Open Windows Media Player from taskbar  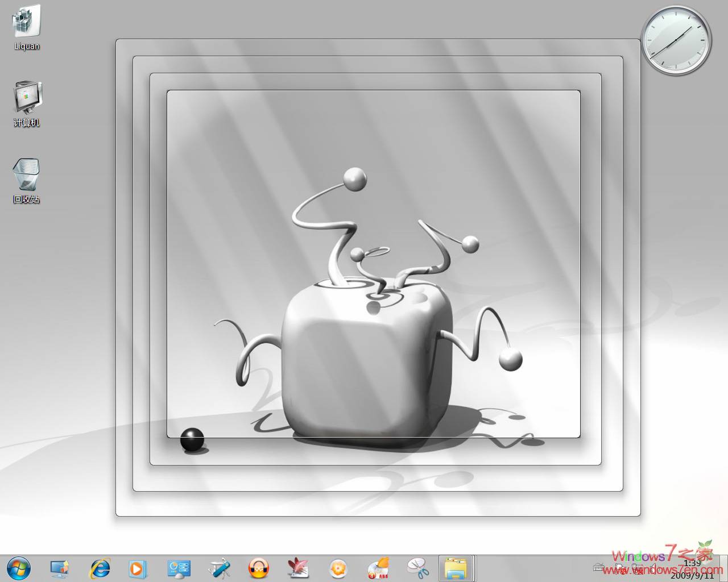(137, 568)
